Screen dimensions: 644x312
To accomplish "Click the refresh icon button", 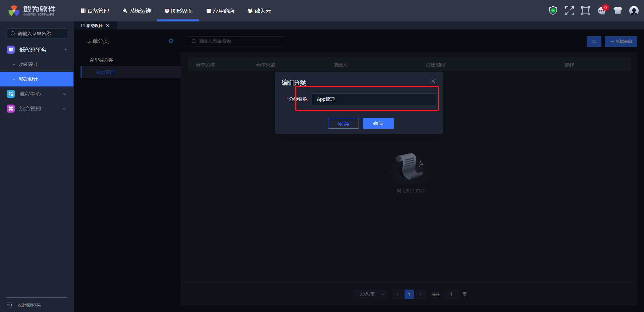I will tap(594, 42).
